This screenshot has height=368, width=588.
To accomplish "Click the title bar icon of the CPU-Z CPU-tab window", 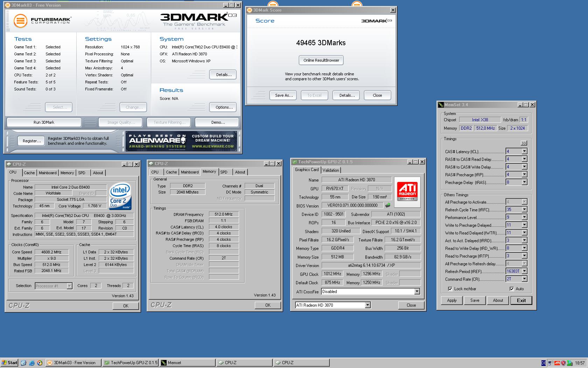I will [9, 164].
